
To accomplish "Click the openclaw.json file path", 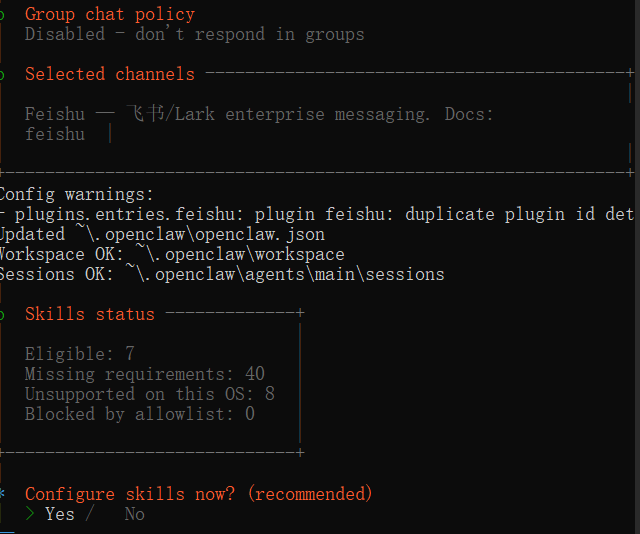I will pos(200,234).
